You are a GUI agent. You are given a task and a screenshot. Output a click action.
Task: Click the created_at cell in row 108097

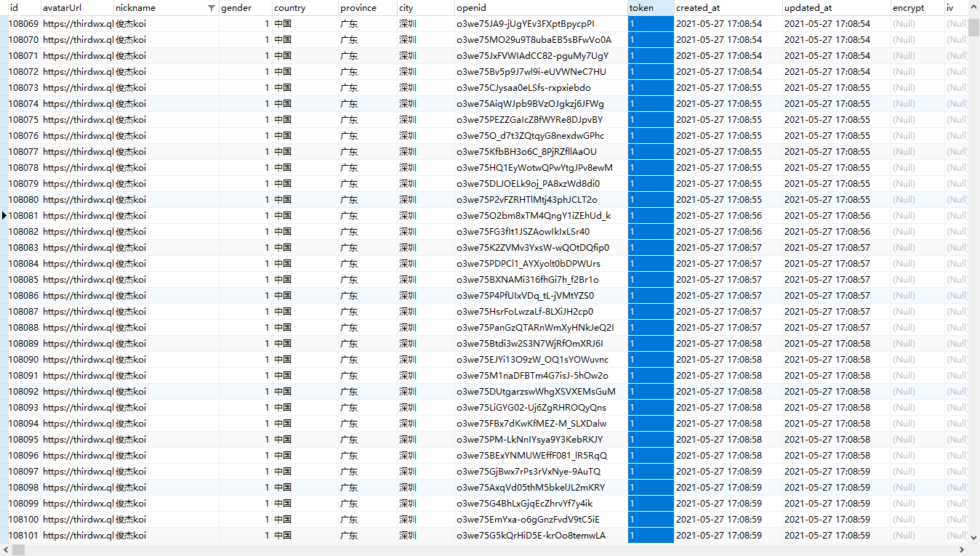[728, 472]
